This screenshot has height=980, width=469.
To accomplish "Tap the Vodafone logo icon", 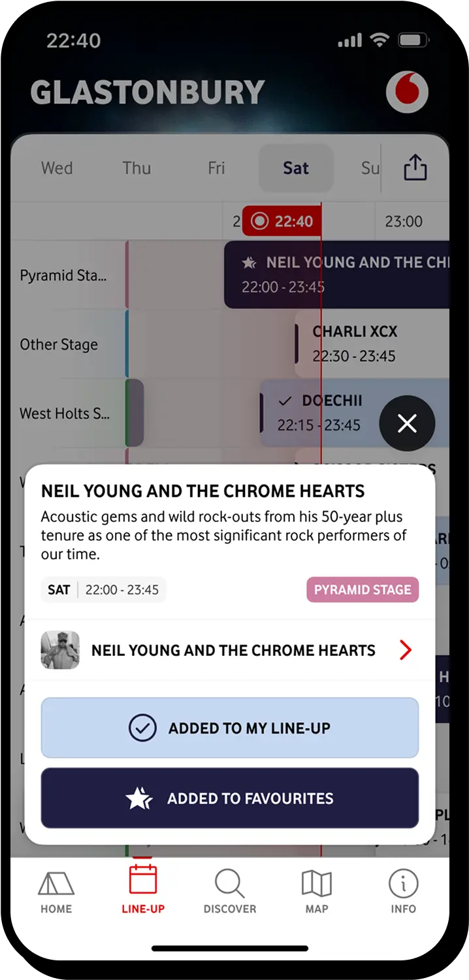I will point(407,92).
